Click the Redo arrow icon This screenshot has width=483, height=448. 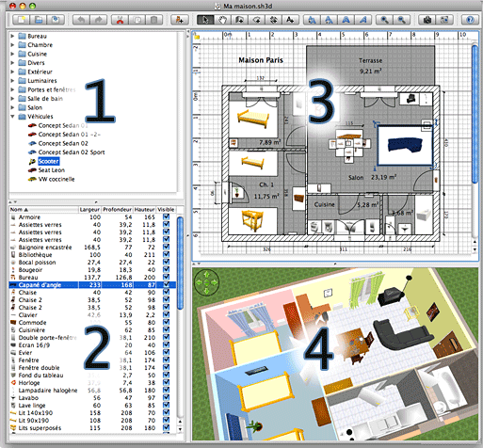click(x=99, y=20)
